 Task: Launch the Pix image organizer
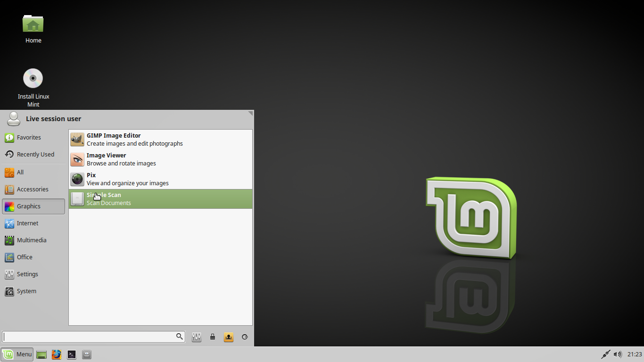point(160,179)
